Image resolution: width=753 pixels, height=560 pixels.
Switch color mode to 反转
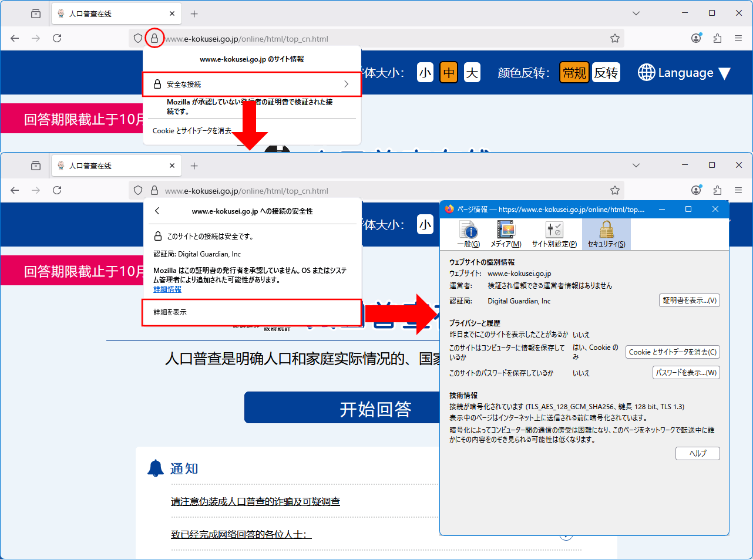(606, 73)
